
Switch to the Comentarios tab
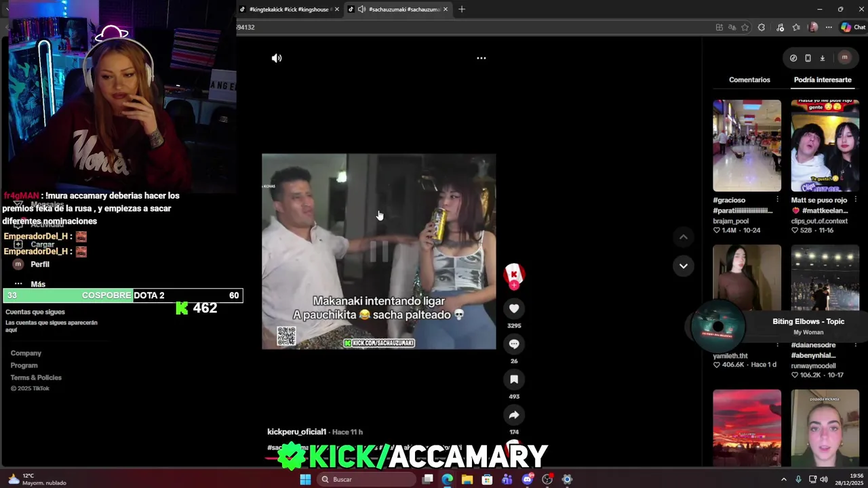point(749,80)
